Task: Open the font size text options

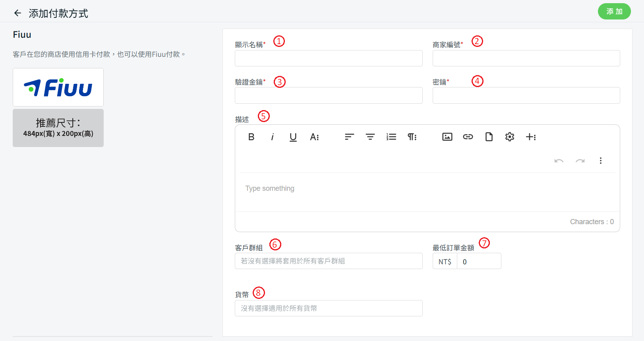Action: (x=314, y=137)
